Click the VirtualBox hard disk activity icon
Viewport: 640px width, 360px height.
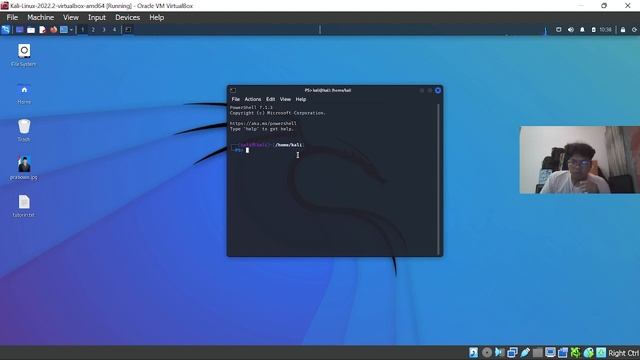pyautogui.click(x=473, y=353)
